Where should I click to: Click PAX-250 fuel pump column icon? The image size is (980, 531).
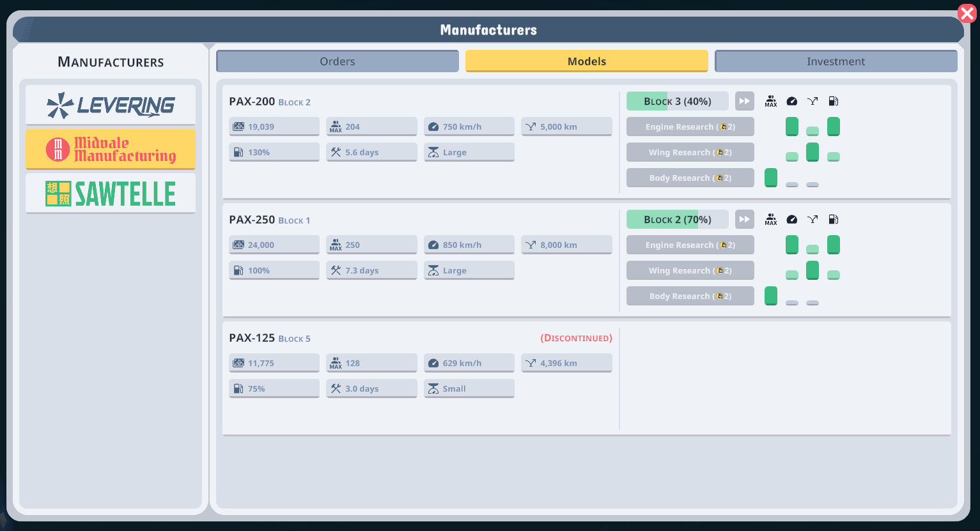coord(833,219)
